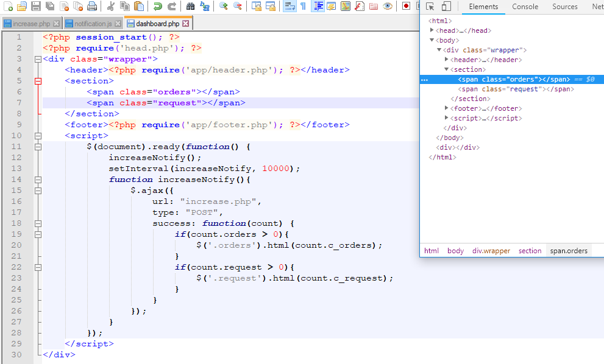Open Find with the binoculars icon
This screenshot has width=604, height=364.
(x=190, y=7)
